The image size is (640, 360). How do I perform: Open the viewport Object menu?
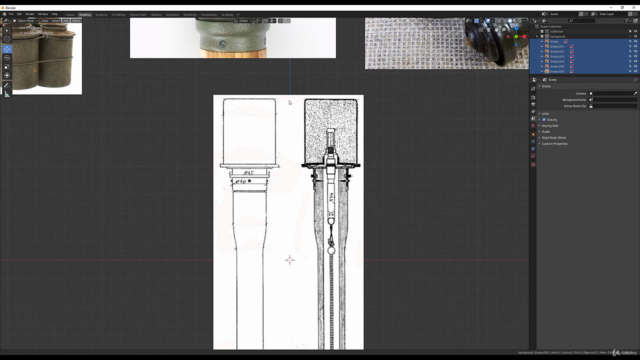pyautogui.click(x=76, y=20)
